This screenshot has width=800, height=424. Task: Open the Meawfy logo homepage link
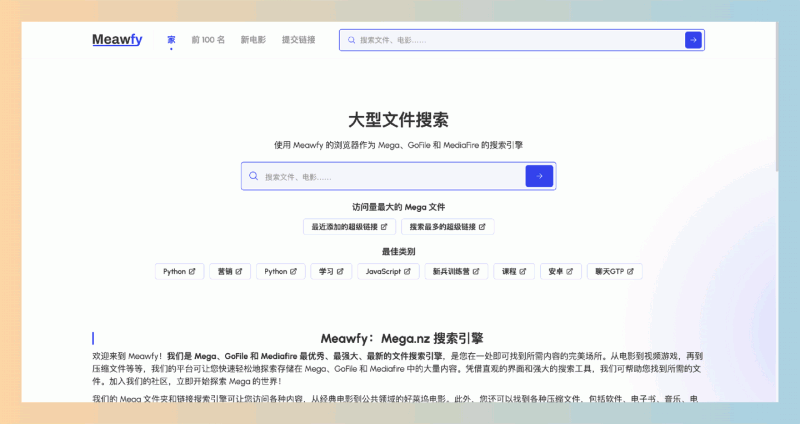coord(117,39)
